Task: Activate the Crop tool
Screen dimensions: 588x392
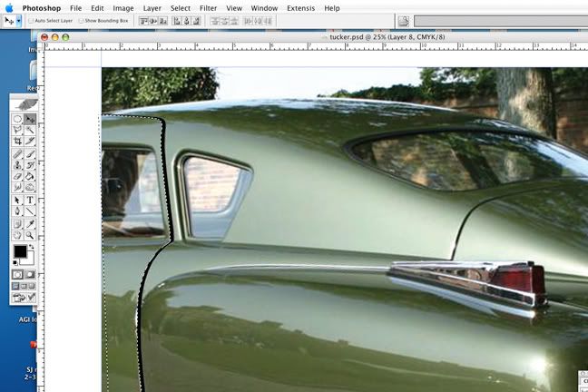Action: (x=17, y=142)
